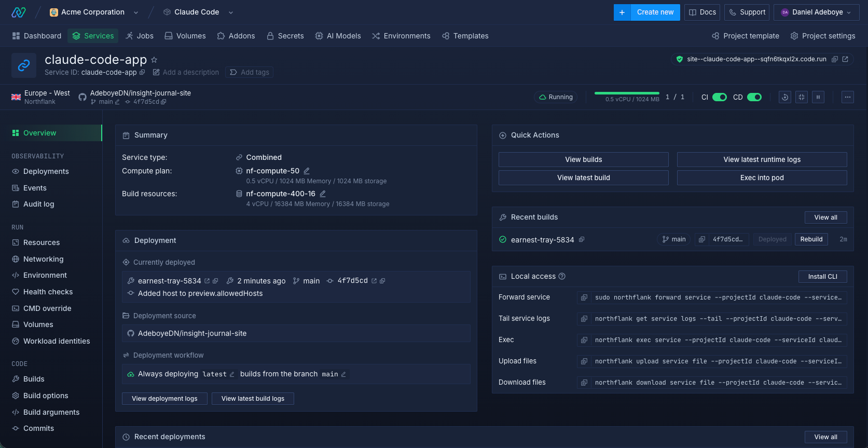The image size is (868, 448).
Task: Open the Docs link
Action: 702,12
